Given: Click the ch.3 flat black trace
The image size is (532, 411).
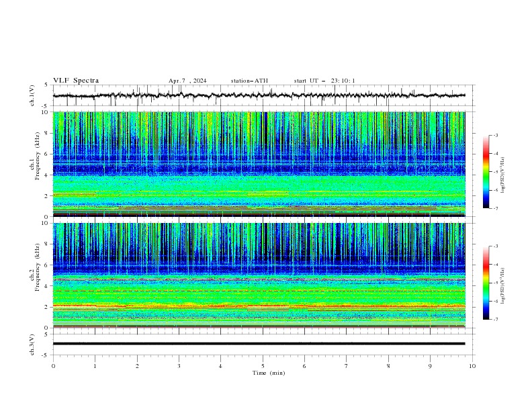Looking at the screenshot, I should pos(259,344).
